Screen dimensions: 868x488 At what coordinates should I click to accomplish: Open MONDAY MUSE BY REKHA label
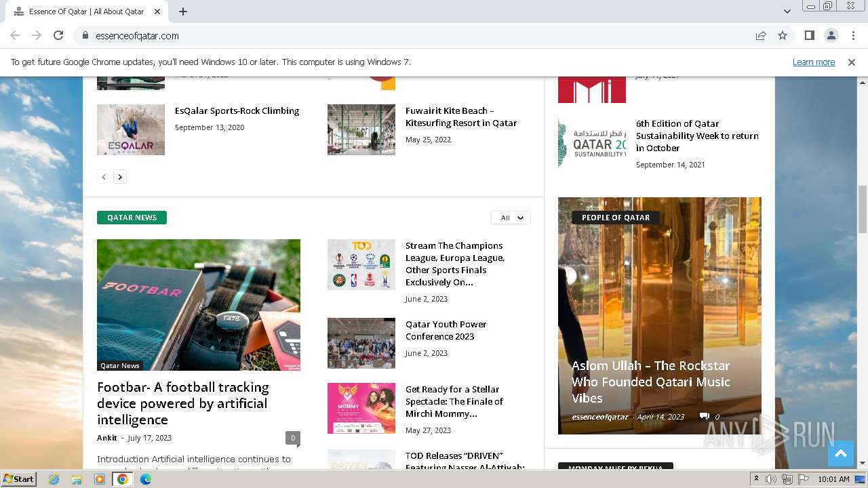point(616,467)
